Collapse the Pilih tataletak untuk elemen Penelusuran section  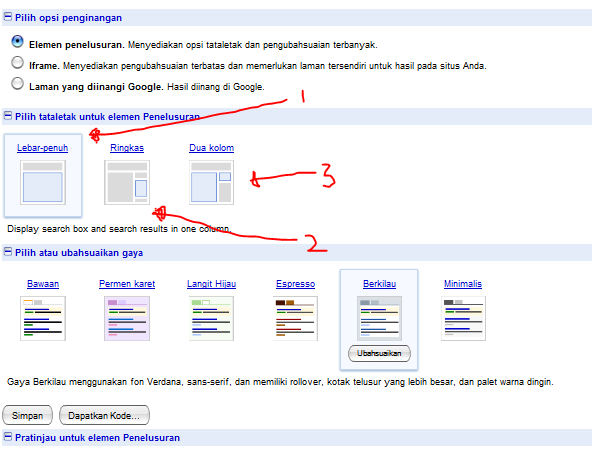pos(8,116)
